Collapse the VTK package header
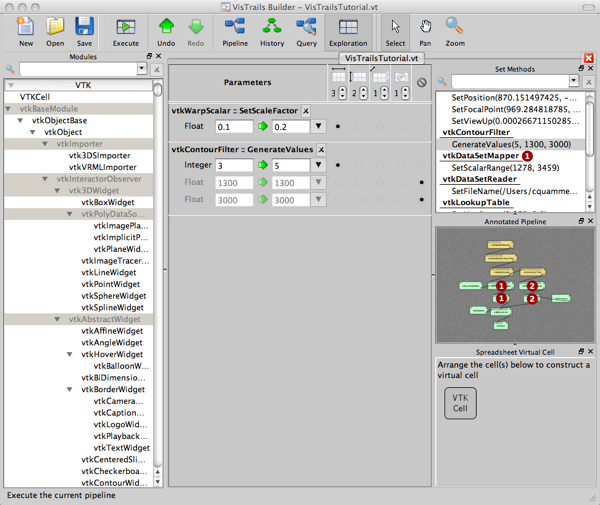The image size is (600, 505). pos(11,85)
